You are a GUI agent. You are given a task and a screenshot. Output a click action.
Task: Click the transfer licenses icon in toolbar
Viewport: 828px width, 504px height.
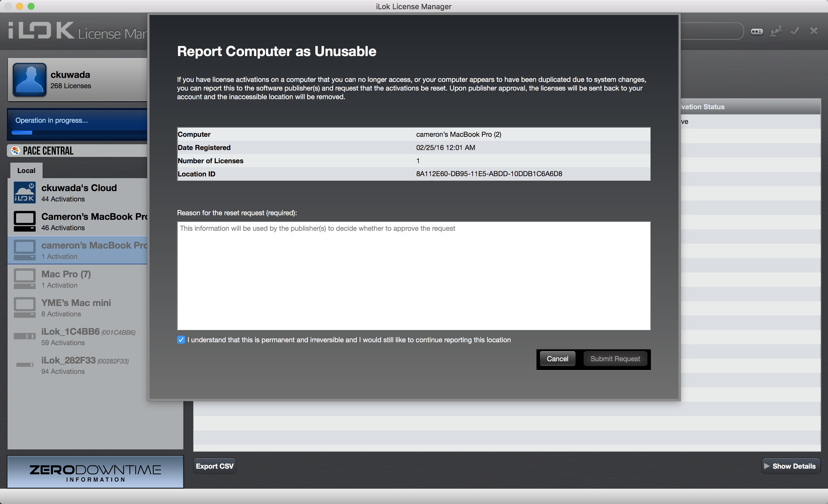point(776,32)
